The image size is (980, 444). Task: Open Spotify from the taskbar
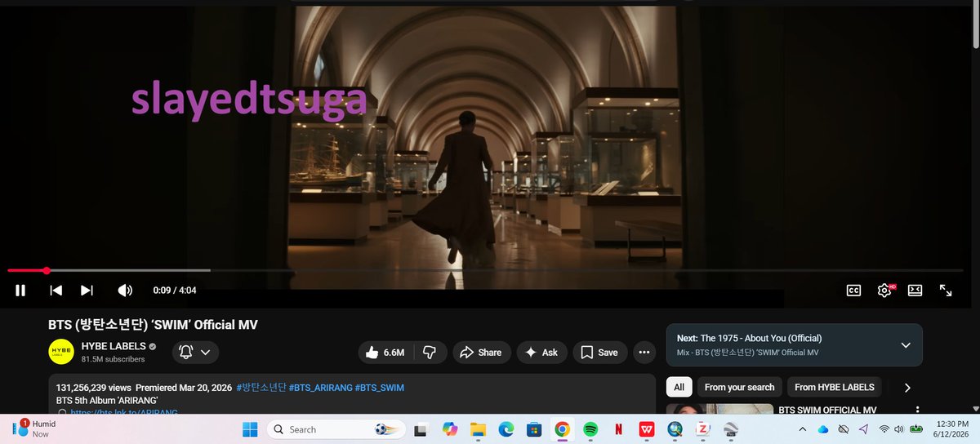590,429
